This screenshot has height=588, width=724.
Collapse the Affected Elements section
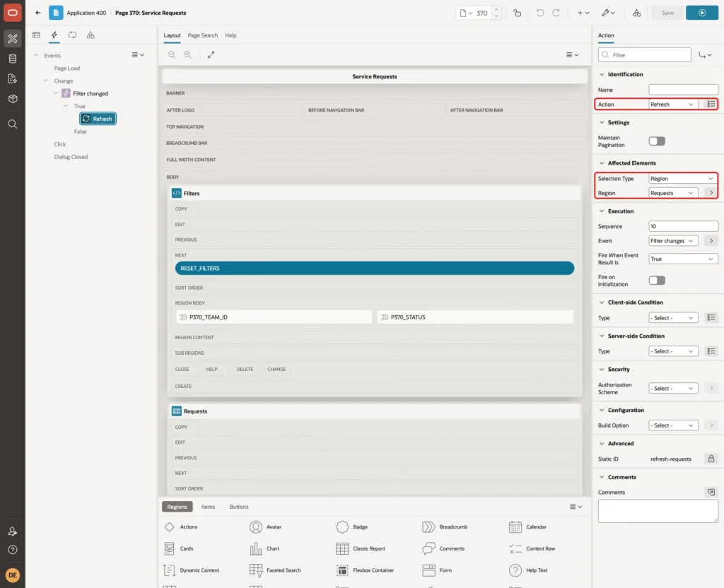(602, 163)
